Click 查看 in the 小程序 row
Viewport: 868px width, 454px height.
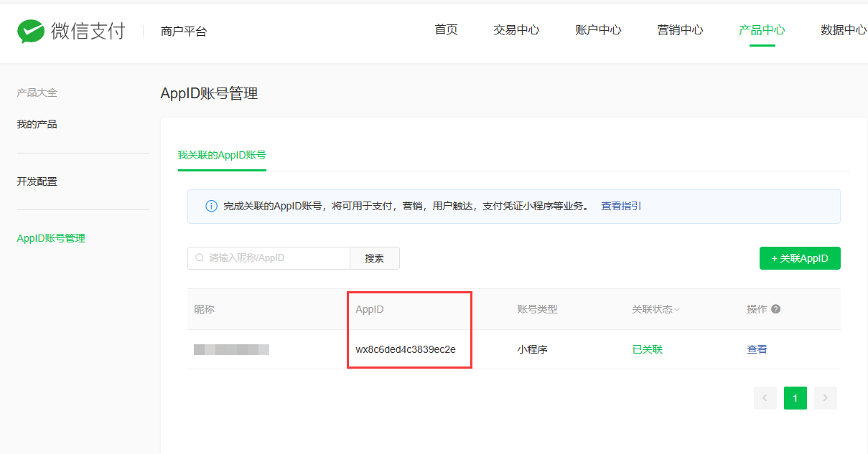pyautogui.click(x=757, y=349)
